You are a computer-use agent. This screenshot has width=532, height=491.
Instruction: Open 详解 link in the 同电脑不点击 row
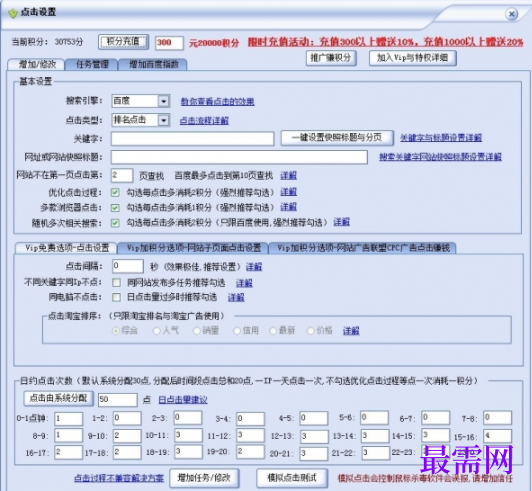(236, 298)
